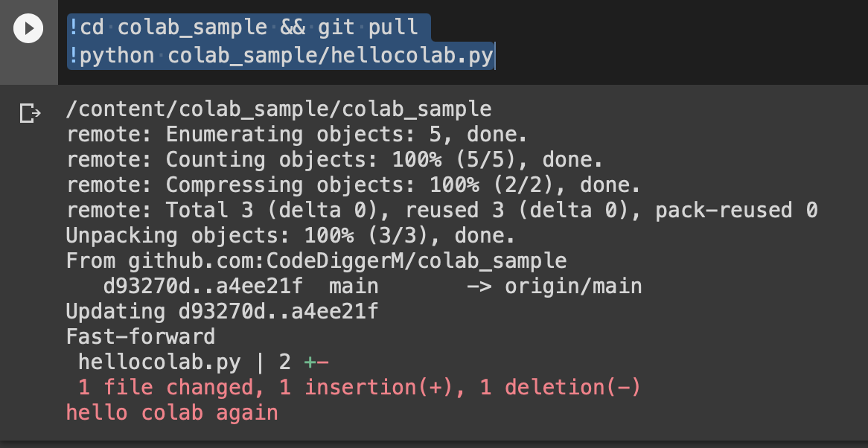Click the "origin/main" branch reference
The width and height of the screenshot is (868, 448).
[x=572, y=287]
